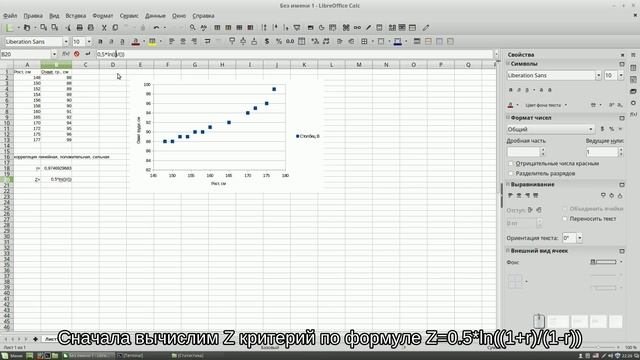Click the Wrap Text toolbar icon

[207, 42]
